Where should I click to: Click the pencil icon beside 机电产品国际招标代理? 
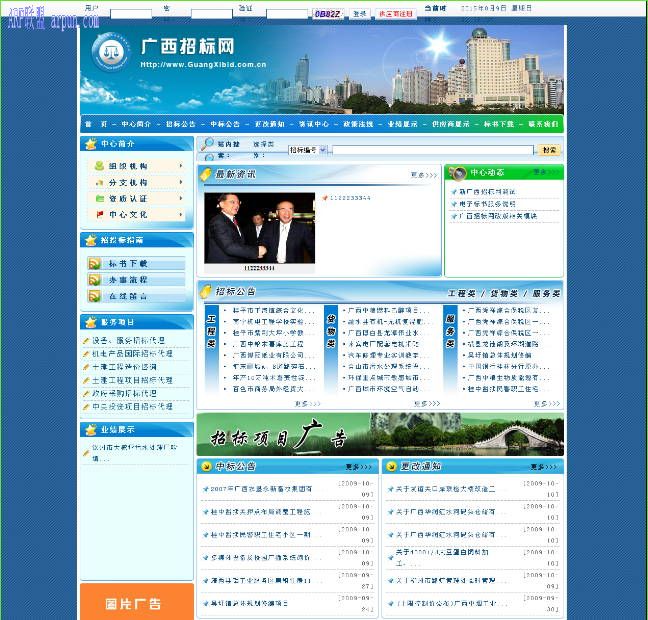pyautogui.click(x=86, y=354)
